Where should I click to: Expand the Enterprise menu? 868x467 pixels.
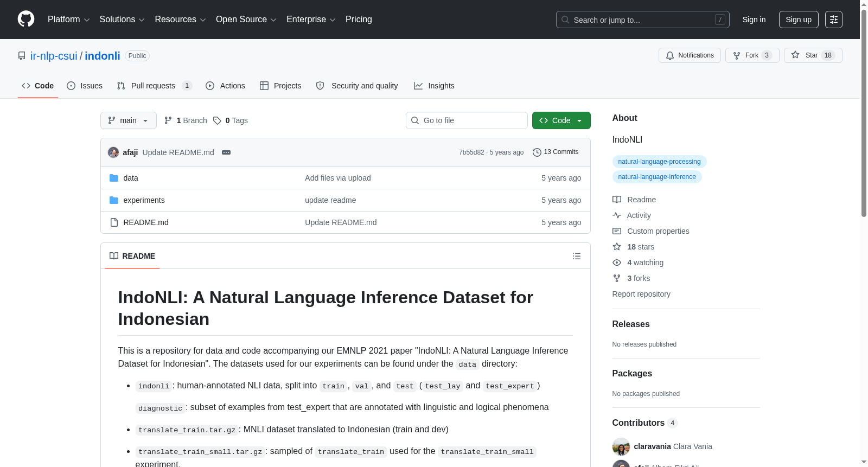[x=311, y=20]
